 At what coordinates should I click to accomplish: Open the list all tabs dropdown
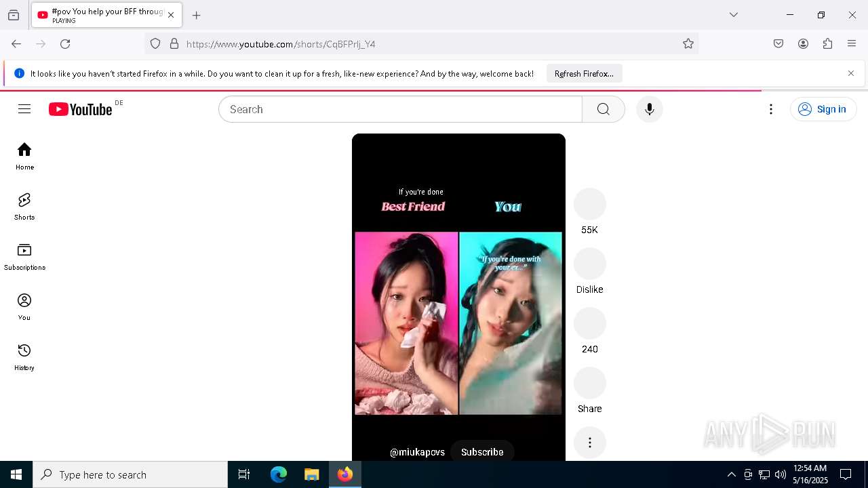[x=734, y=15]
